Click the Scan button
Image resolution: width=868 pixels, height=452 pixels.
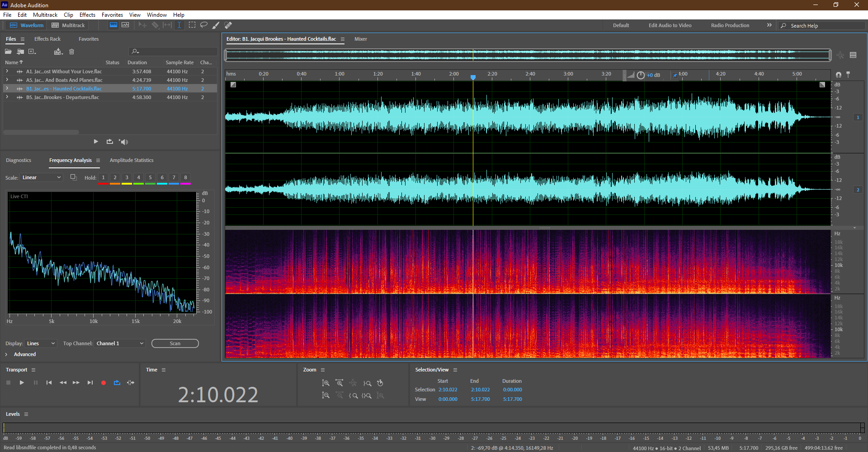coord(175,343)
